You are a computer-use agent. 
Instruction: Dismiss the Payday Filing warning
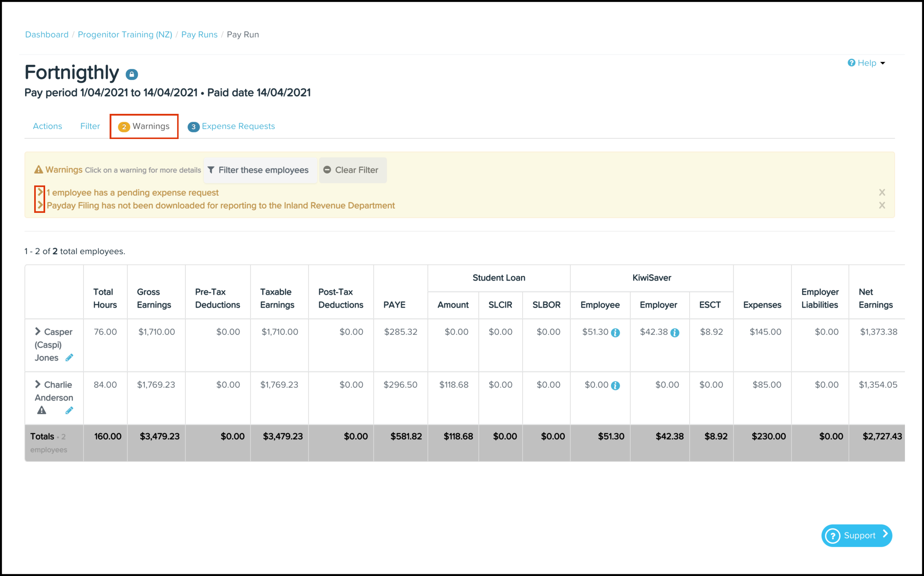(x=882, y=205)
